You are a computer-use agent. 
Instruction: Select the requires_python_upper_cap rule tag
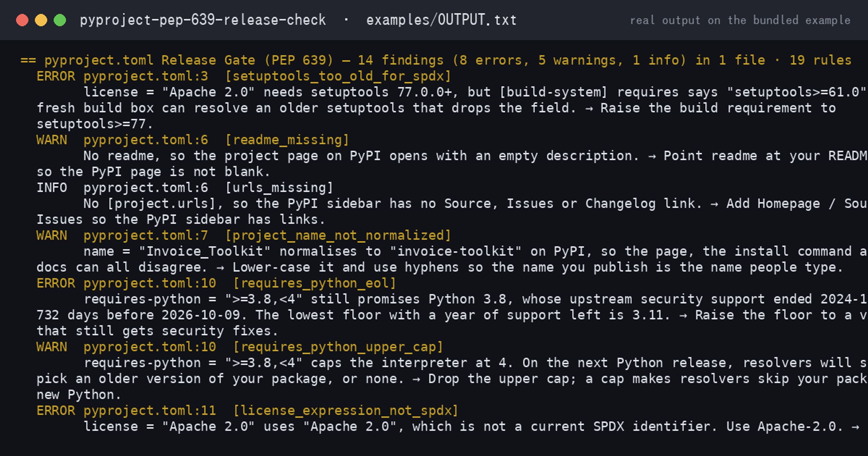pyautogui.click(x=338, y=347)
